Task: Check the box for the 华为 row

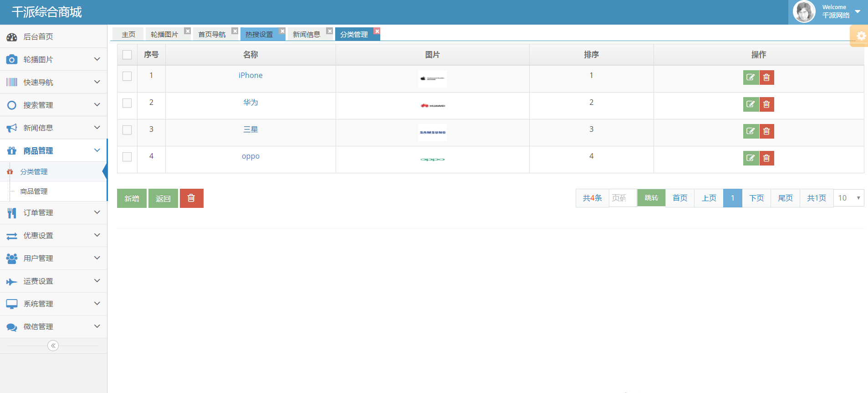Action: coord(127,103)
